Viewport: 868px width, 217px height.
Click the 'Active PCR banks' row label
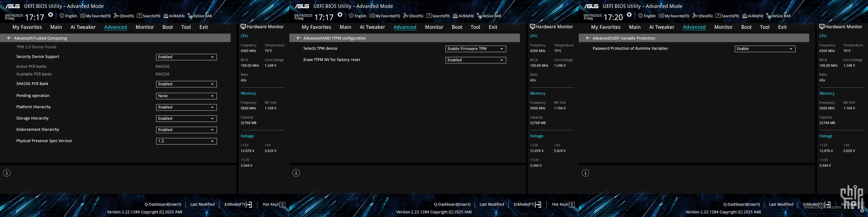[31, 66]
